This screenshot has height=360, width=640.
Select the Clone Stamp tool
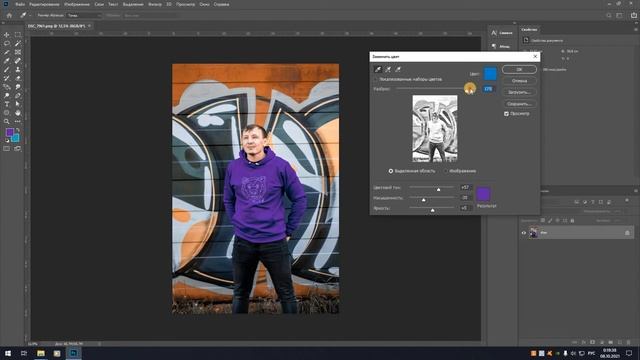click(18, 69)
